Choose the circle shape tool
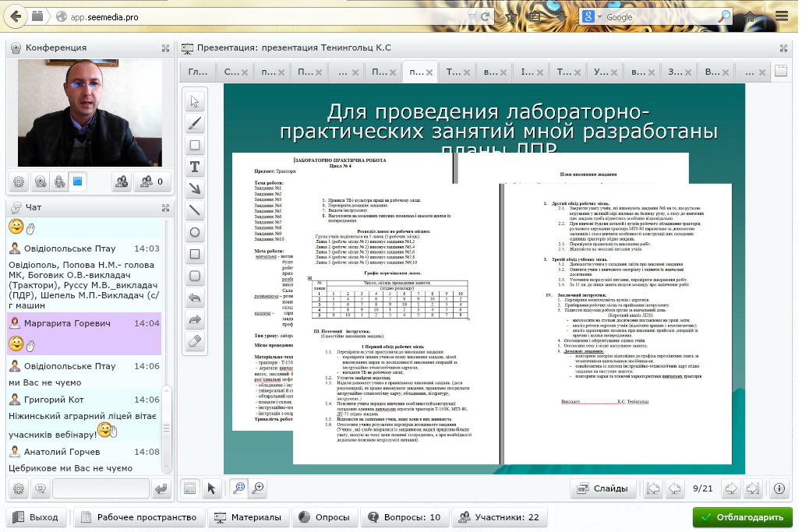The width and height of the screenshot is (802, 532). [x=195, y=232]
